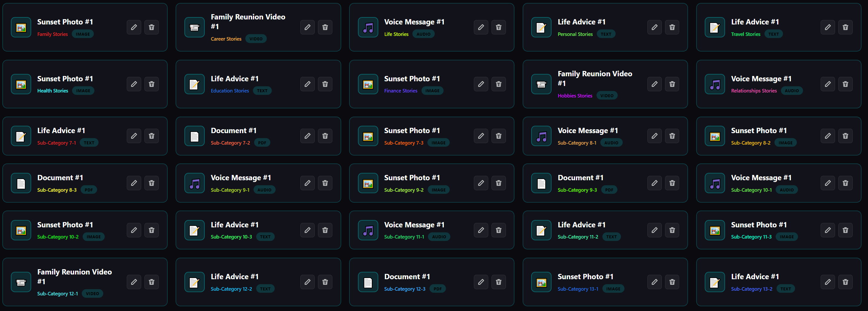Screen dimensions: 868x311
Task: Delete the Personal Stories Life Advice item
Action: pos(672,27)
